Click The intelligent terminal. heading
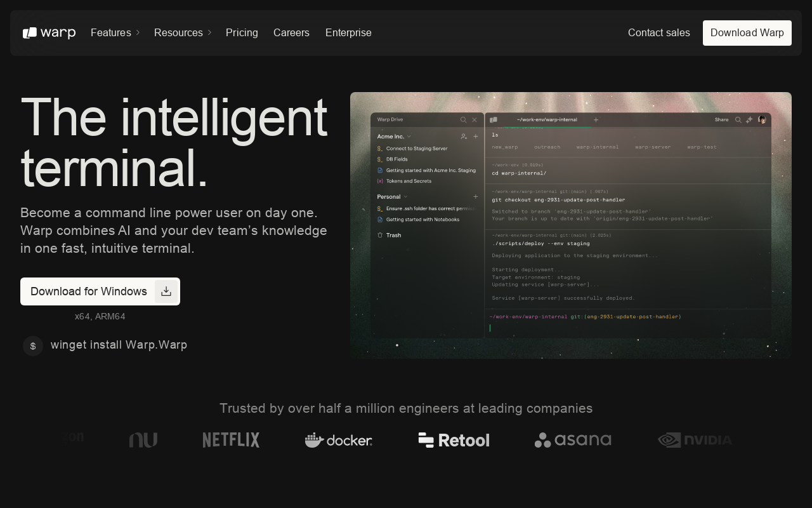The width and height of the screenshot is (812, 508). point(174,143)
